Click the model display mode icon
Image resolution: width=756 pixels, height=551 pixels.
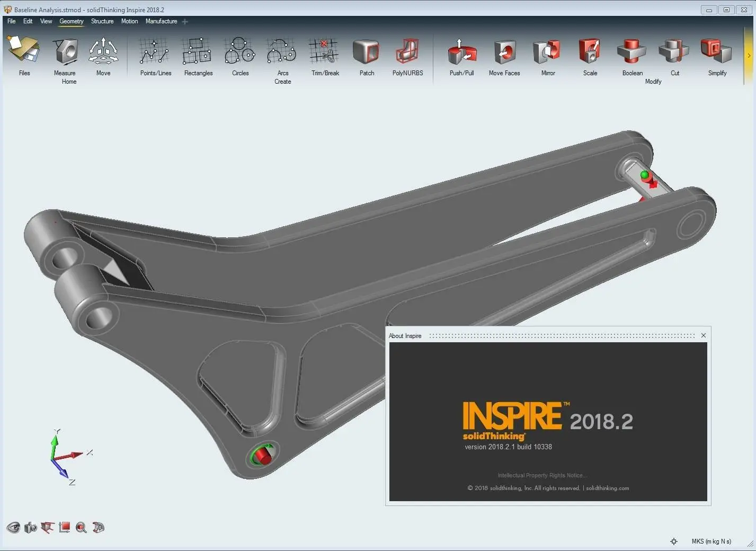98,527
